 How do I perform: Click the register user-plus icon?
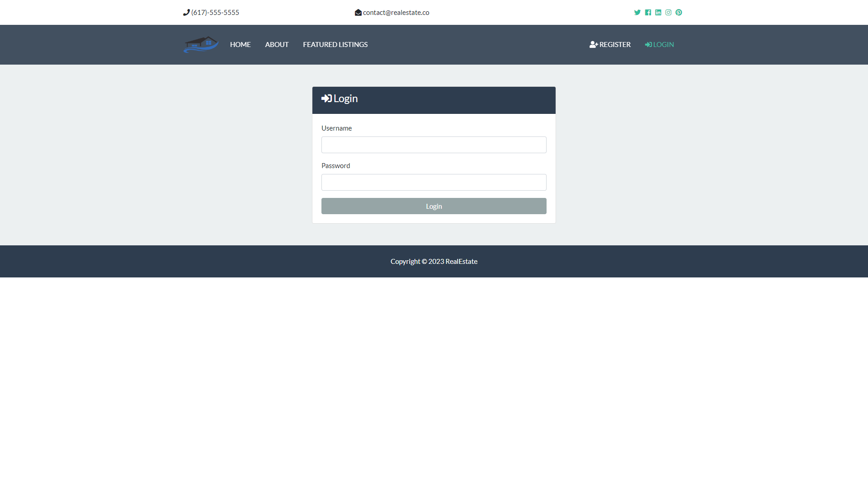coord(593,44)
